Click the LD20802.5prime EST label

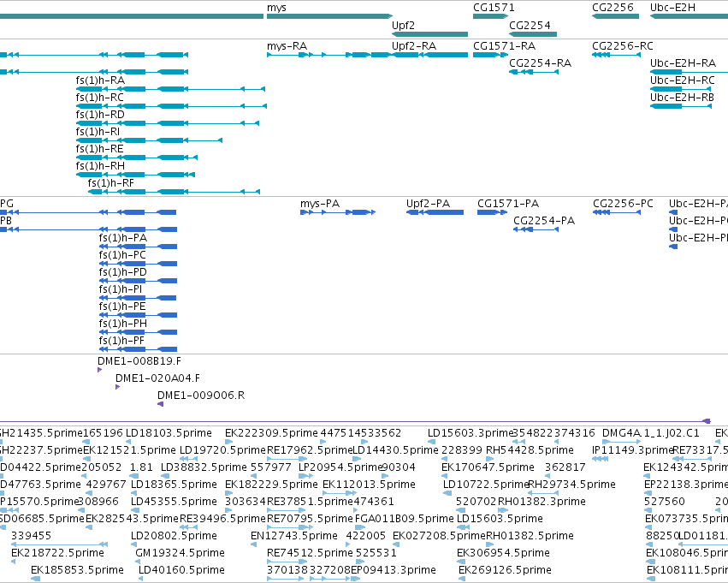tap(175, 536)
